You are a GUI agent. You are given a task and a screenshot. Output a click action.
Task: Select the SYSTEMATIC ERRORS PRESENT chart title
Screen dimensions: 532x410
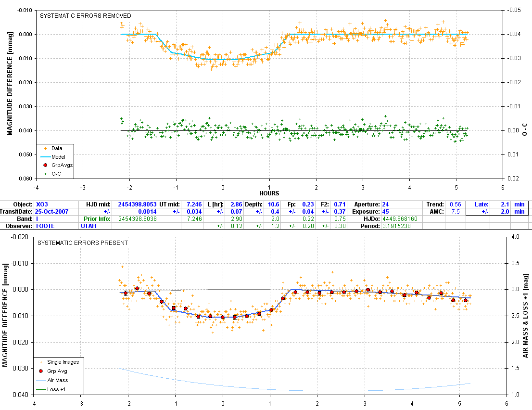(83, 243)
